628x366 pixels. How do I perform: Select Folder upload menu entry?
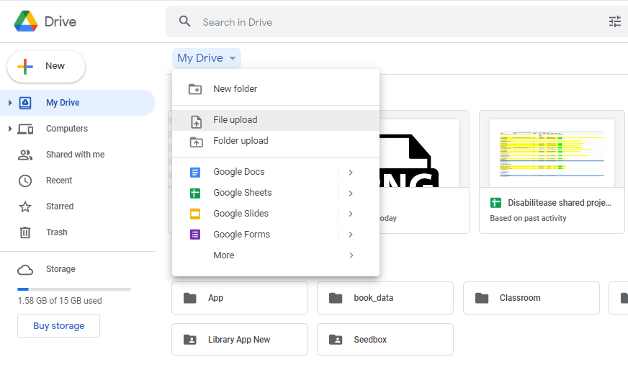click(276, 141)
